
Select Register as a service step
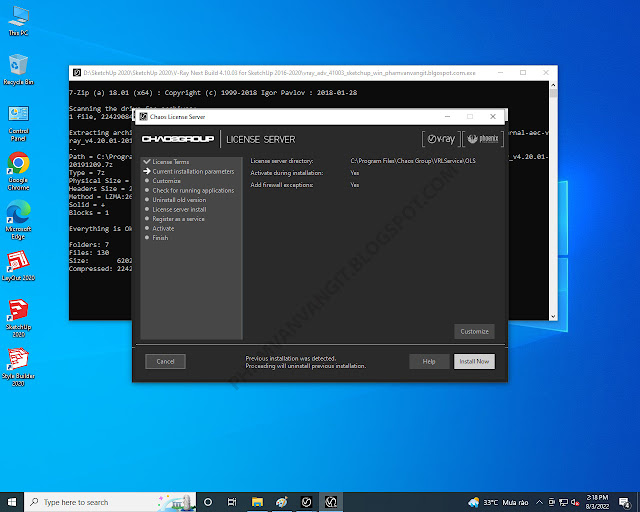pyautogui.click(x=178, y=219)
